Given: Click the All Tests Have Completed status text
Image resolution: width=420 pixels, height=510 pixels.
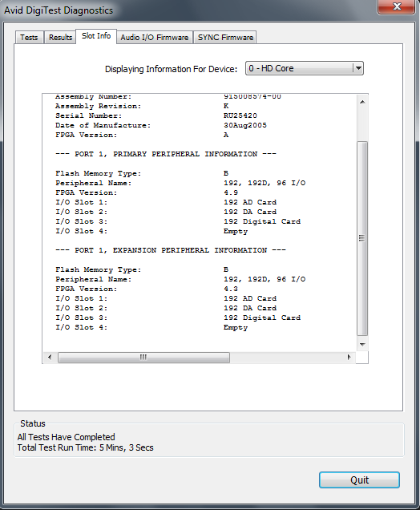Looking at the screenshot, I should pos(67,437).
